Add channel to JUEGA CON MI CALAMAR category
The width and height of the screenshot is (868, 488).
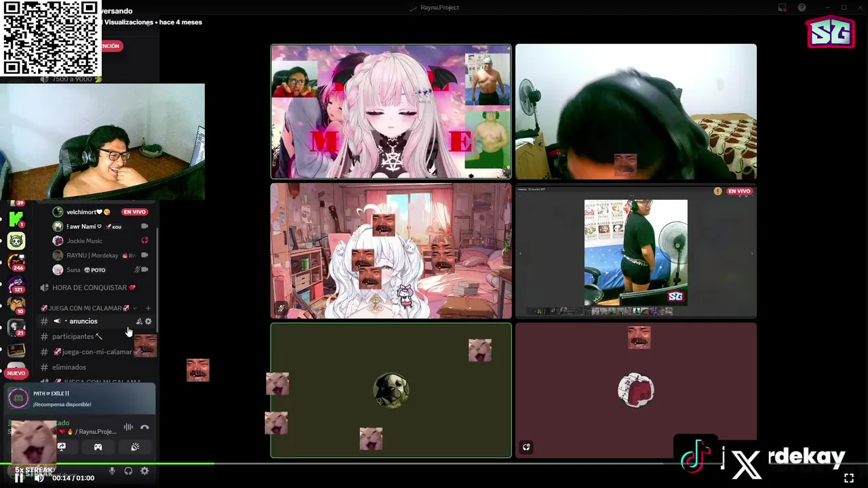(x=148, y=308)
